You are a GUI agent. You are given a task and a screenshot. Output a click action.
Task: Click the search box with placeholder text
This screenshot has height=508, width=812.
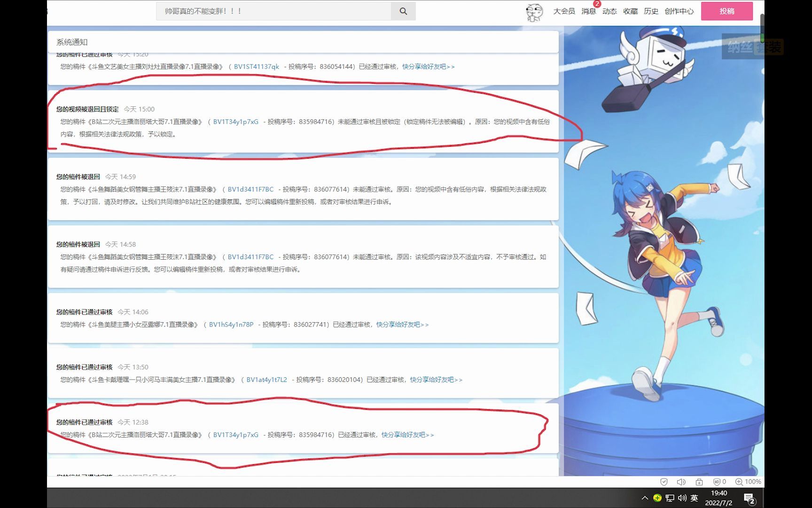point(273,11)
